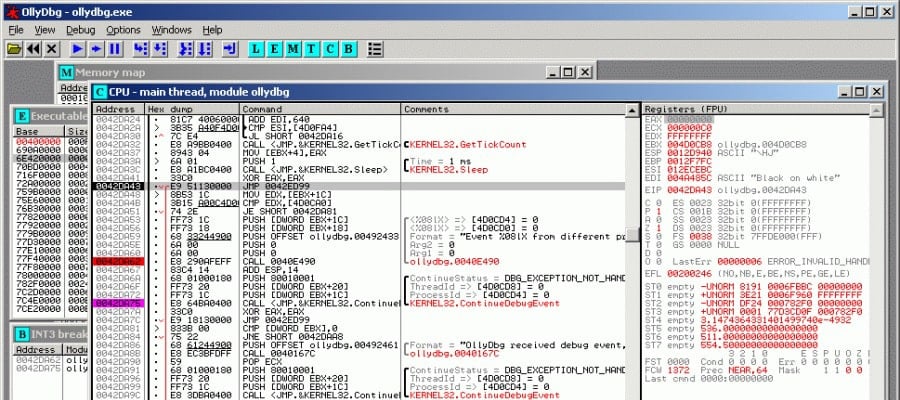Viewport: 900px width, 400px height.
Task: Click FCW value 1372 in registers
Action: click(678, 370)
